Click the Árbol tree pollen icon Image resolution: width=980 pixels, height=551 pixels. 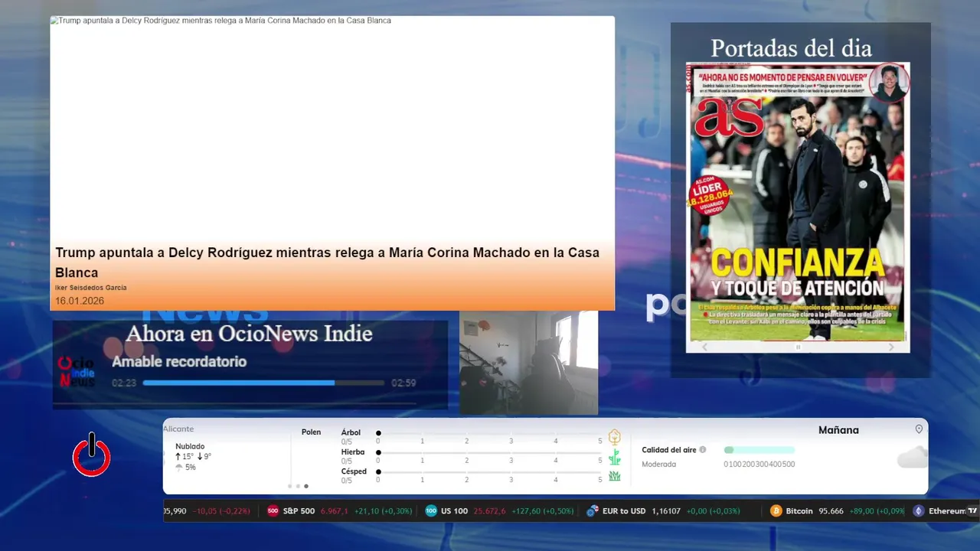click(x=614, y=437)
